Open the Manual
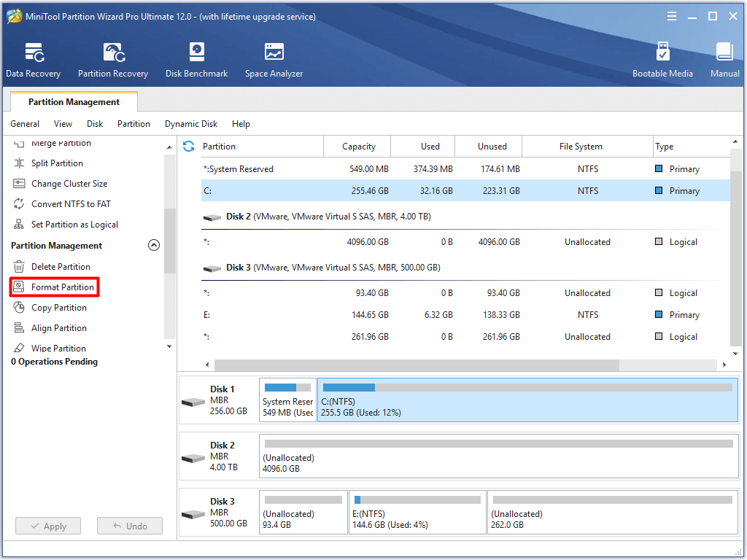Image resolution: width=747 pixels, height=560 pixels. [x=724, y=60]
